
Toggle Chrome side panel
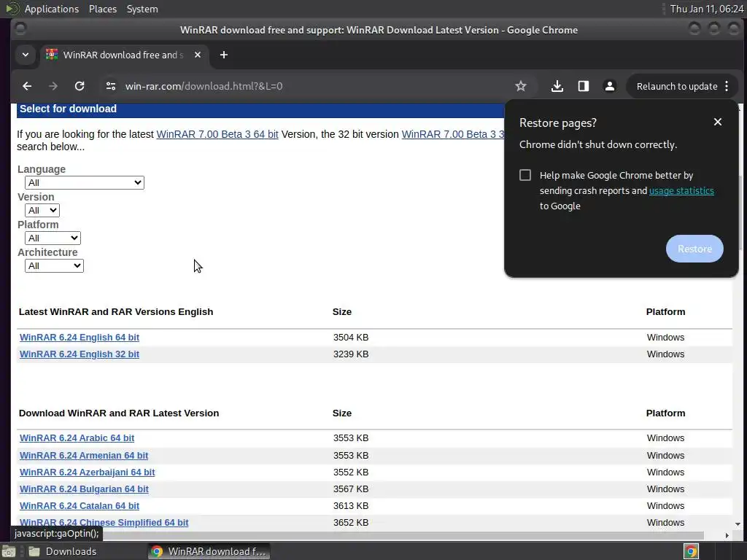point(583,86)
